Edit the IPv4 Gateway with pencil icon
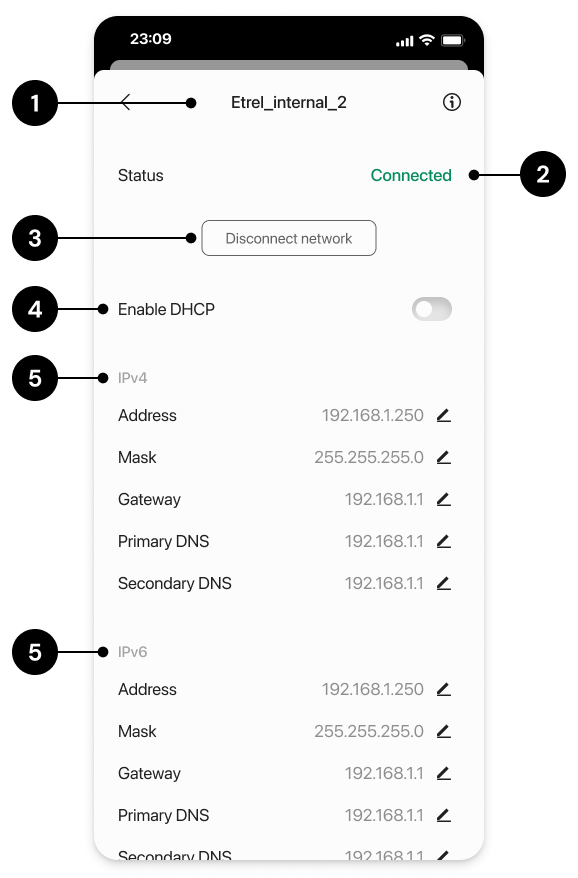The height and width of the screenshot is (878, 578). point(444,499)
